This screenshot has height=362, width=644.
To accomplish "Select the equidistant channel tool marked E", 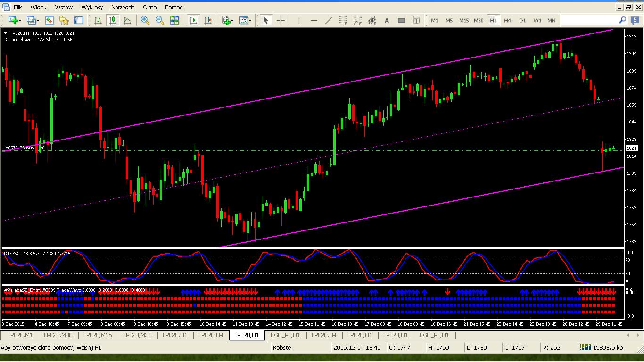I will pos(372,20).
